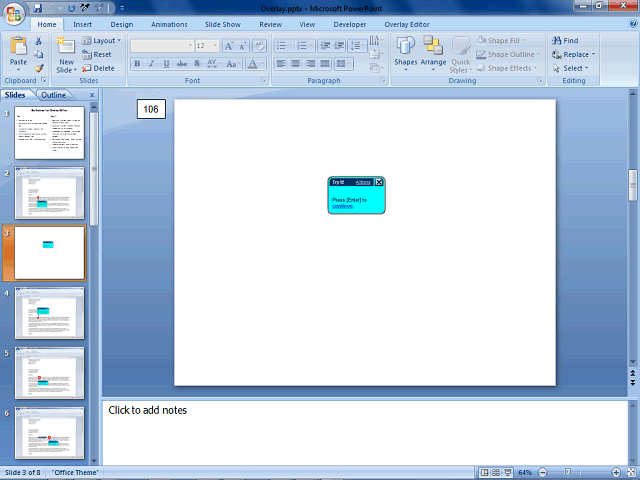Screen dimensions: 640x480
Task: Justify the paragraph text
Action: click(x=325, y=64)
